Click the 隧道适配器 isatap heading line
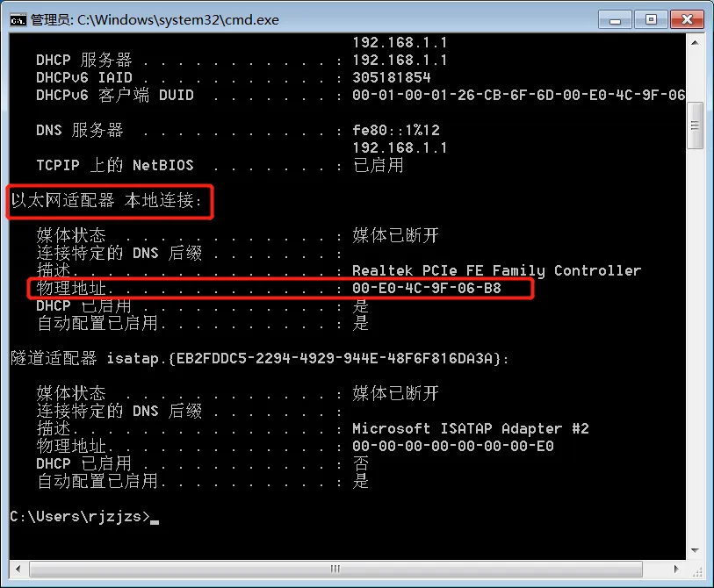714x588 pixels. click(259, 359)
